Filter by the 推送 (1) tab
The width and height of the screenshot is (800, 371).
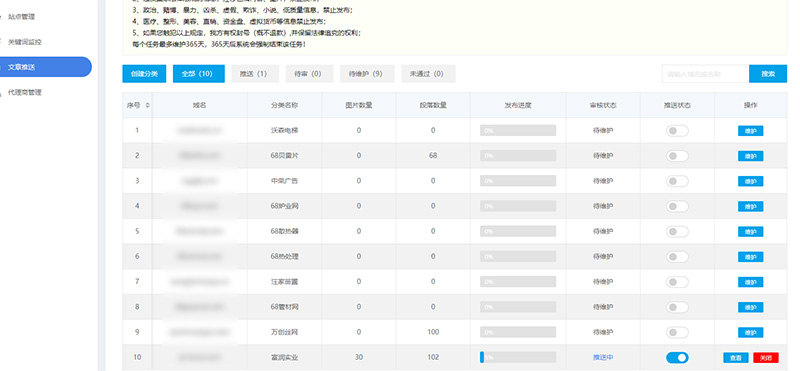[x=255, y=73]
